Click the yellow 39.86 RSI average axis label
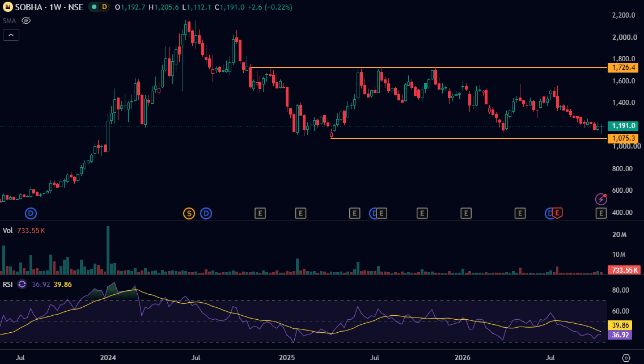Image resolution: width=644 pixels, height=364 pixels. 620,325
